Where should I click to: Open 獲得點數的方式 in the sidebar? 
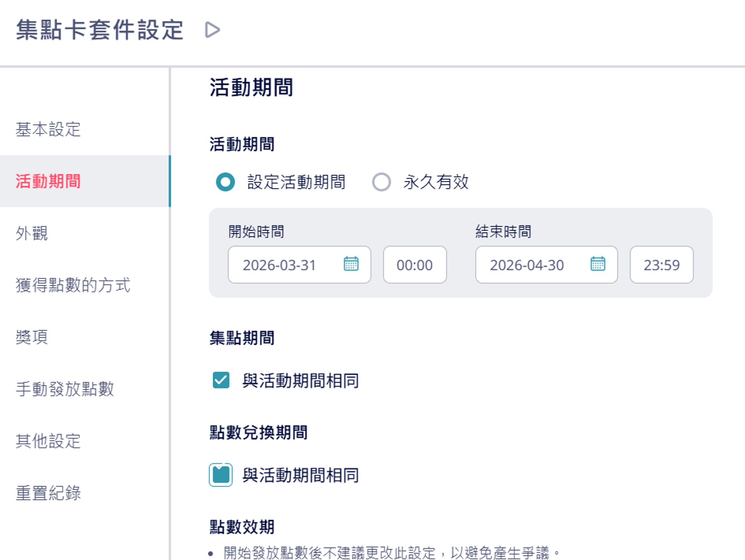(x=73, y=285)
